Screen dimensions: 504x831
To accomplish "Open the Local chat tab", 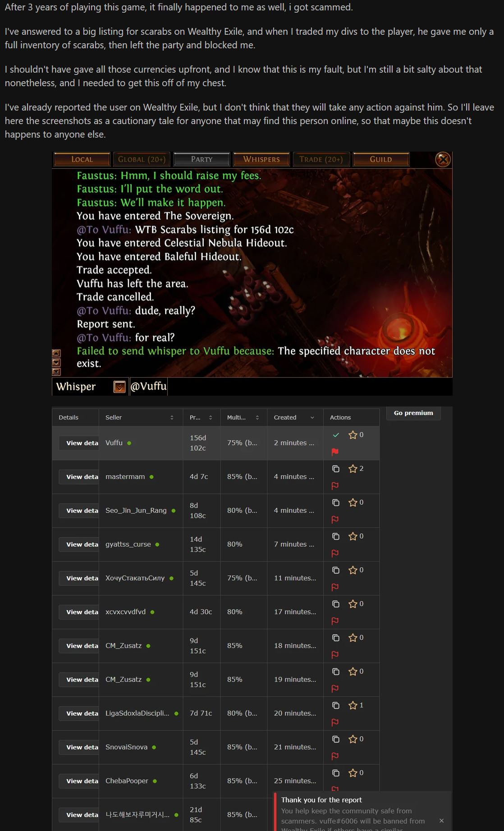I will point(82,159).
